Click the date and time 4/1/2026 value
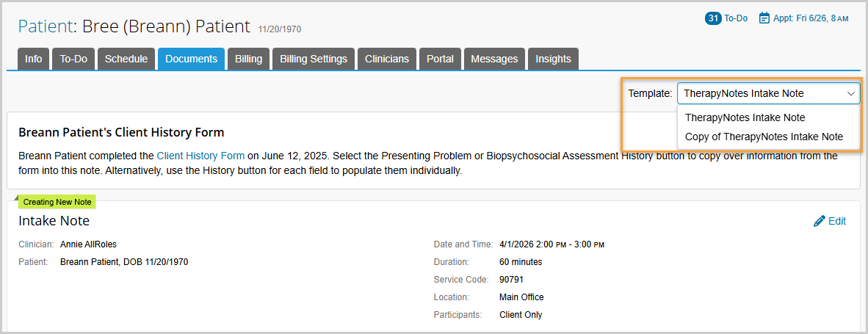Image resolution: width=868 pixels, height=334 pixels. pos(551,244)
